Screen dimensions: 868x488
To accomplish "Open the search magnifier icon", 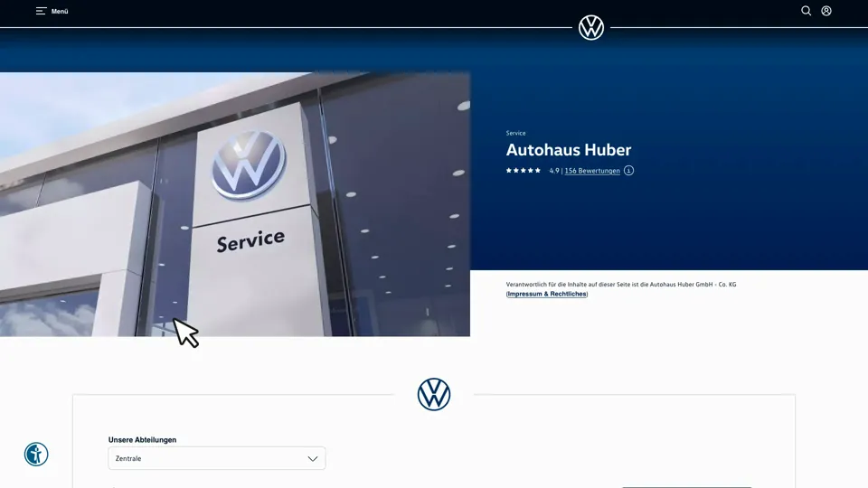I will 806,11.
